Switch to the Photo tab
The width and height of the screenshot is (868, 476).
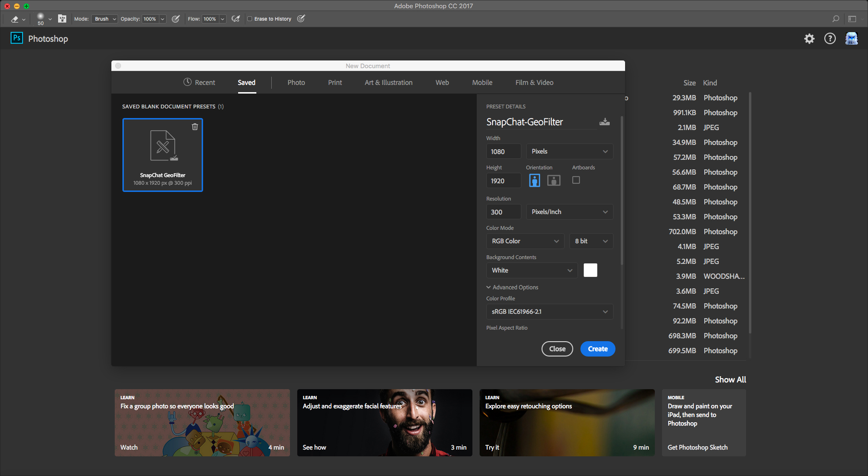tap(296, 83)
